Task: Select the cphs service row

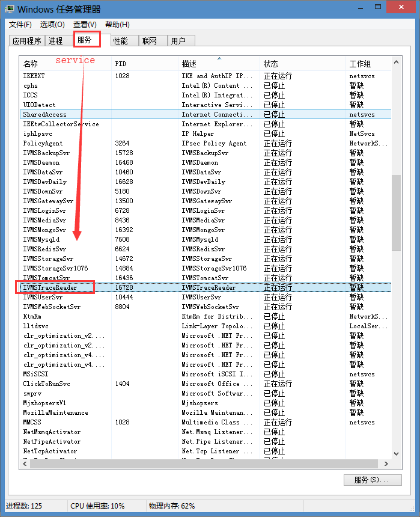Action: pos(205,85)
